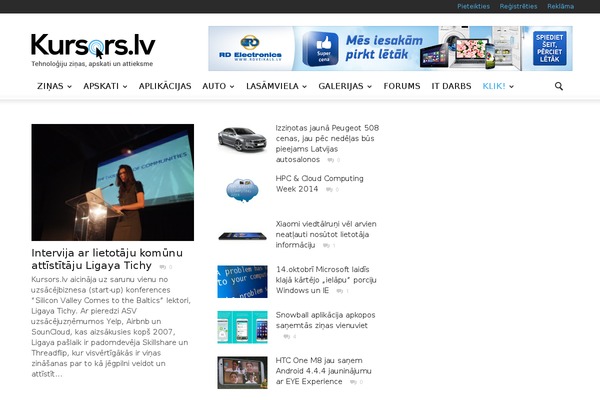Open 14.oktobrī Microsoft ielāpu article headline
The width and height of the screenshot is (600, 400).
tap(326, 280)
